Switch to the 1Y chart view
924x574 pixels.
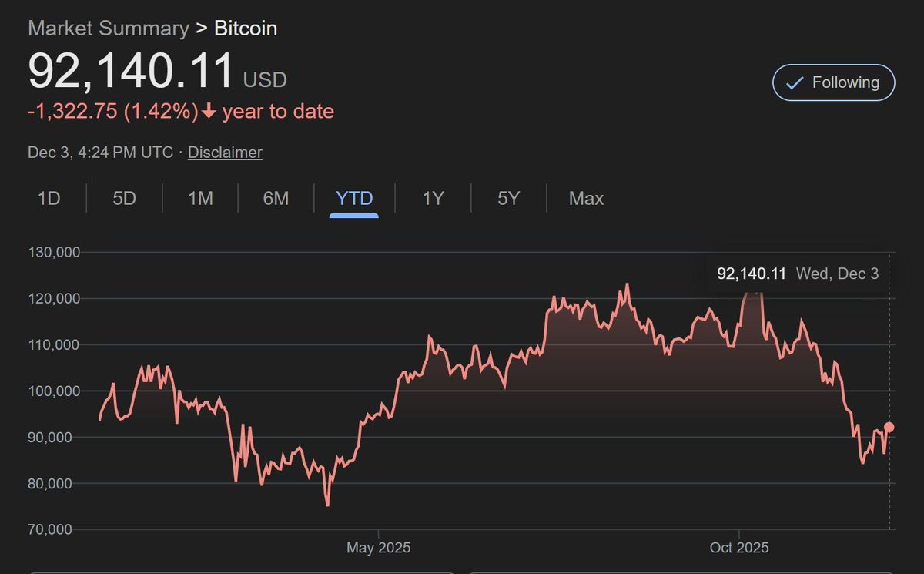coord(433,199)
